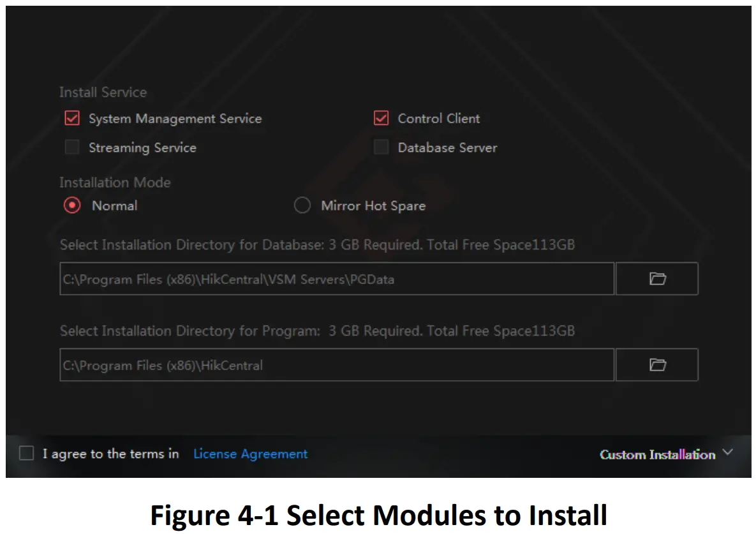This screenshot has height=534, width=756.
Task: Enable the Database Server module
Action: click(x=381, y=147)
